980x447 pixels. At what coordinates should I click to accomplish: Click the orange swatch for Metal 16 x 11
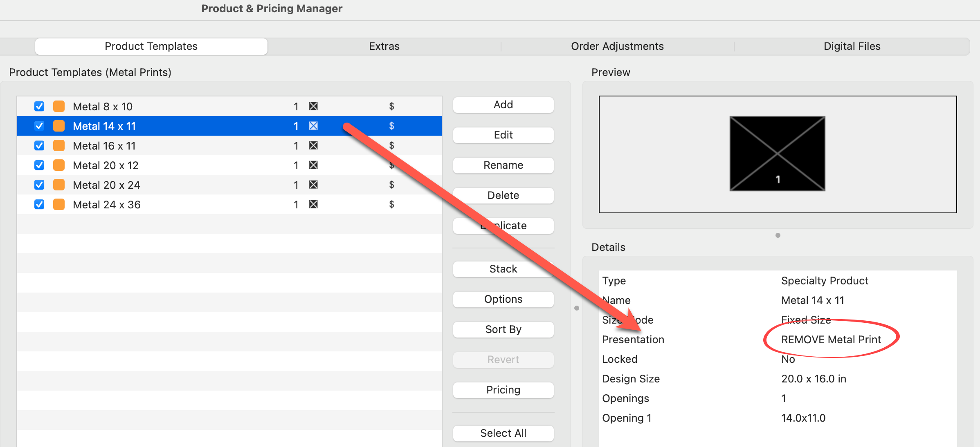coord(59,145)
